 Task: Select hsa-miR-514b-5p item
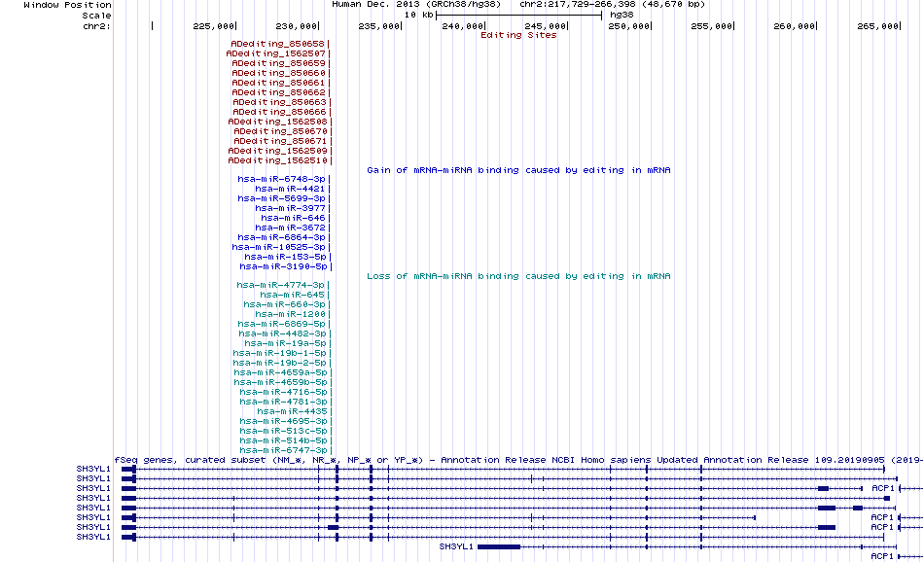click(283, 440)
